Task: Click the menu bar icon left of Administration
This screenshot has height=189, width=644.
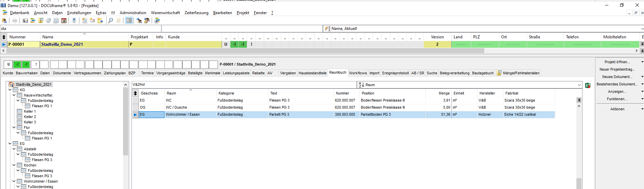Action: coord(113,13)
